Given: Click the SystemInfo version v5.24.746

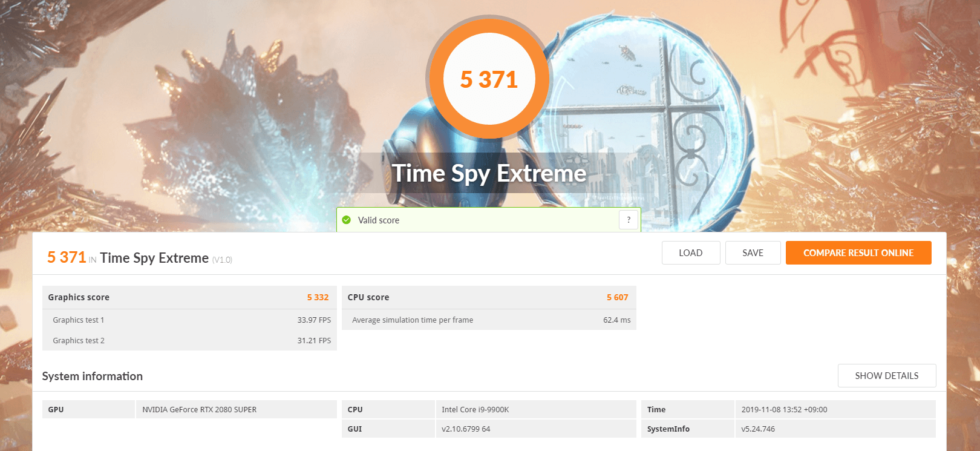Looking at the screenshot, I should point(758,429).
